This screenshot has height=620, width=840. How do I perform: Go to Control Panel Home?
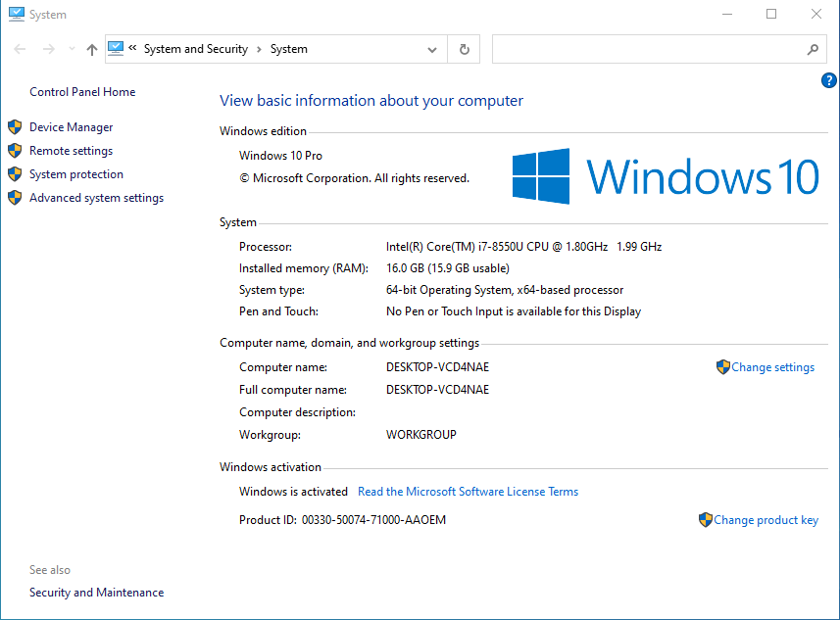tap(82, 92)
